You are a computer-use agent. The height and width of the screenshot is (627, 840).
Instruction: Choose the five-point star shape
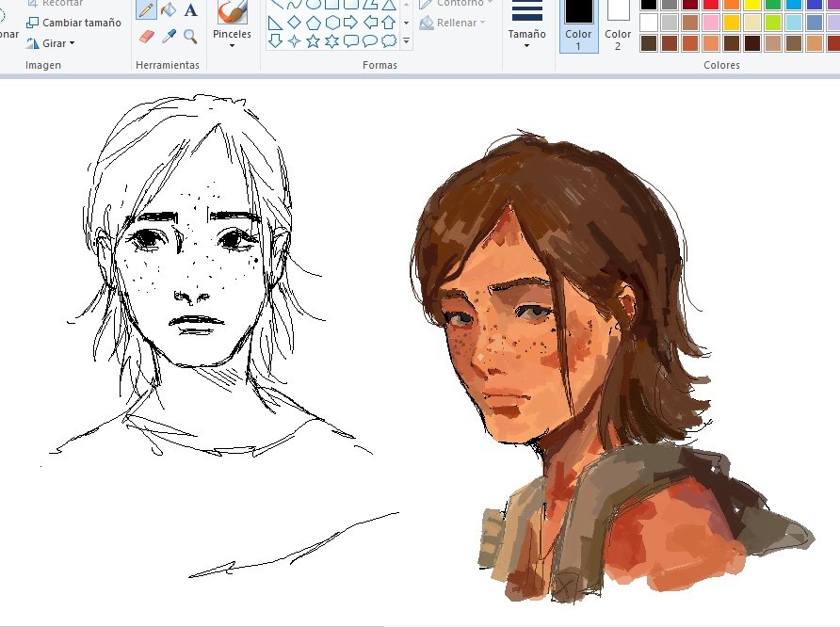click(x=314, y=40)
